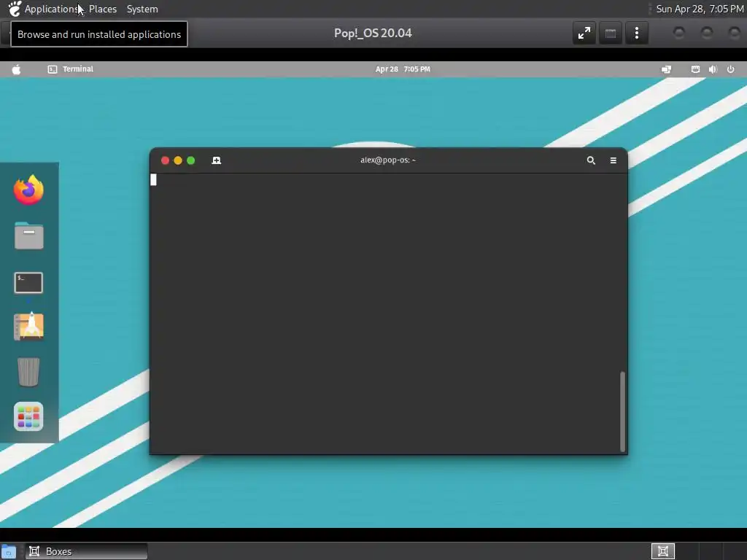Launch Firefox from the dock

(x=28, y=190)
